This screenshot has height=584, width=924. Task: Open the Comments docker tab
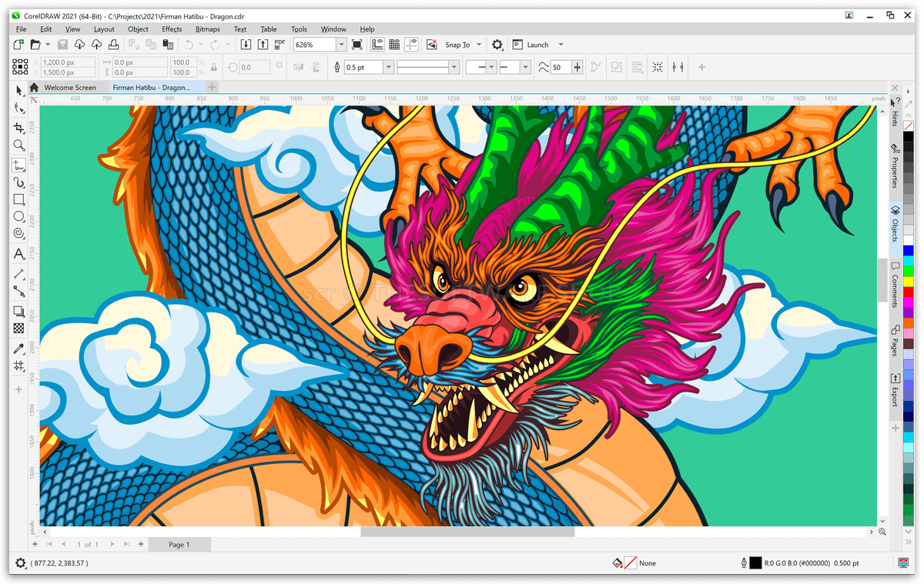coord(895,285)
